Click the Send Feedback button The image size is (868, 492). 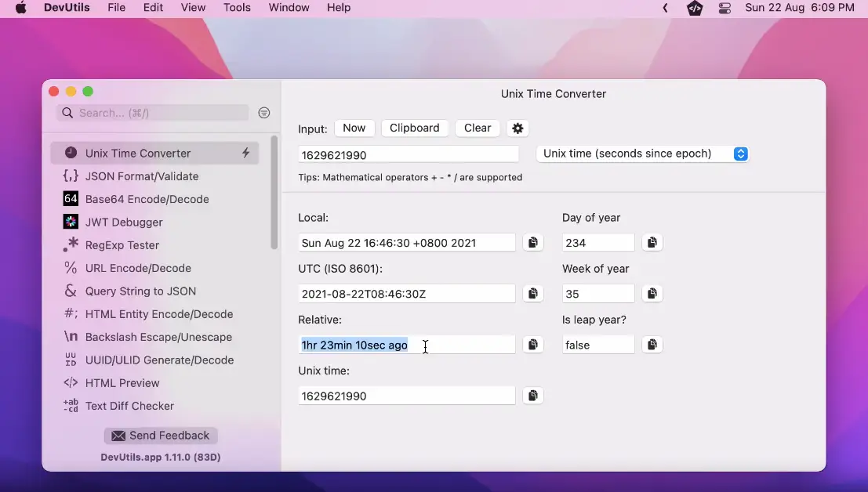point(161,436)
